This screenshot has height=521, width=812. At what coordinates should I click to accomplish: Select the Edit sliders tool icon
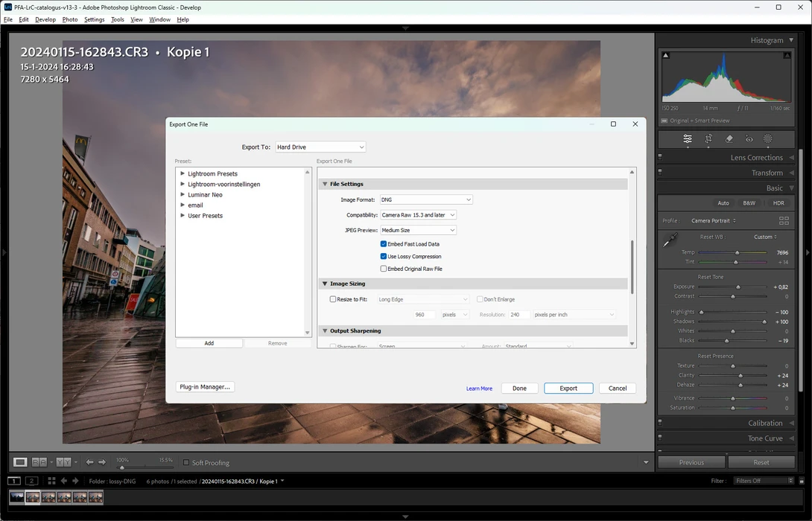(x=687, y=138)
